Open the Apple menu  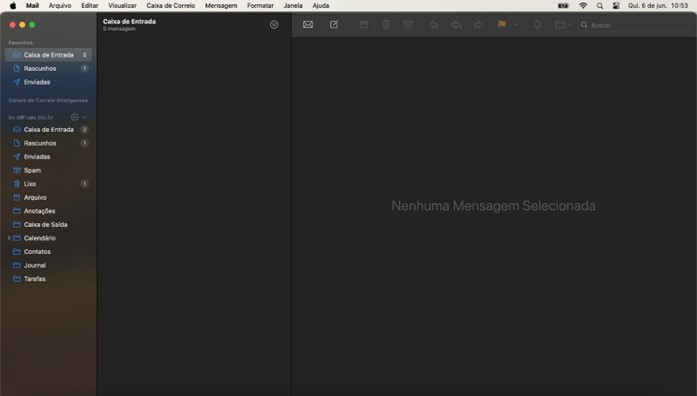coord(13,6)
